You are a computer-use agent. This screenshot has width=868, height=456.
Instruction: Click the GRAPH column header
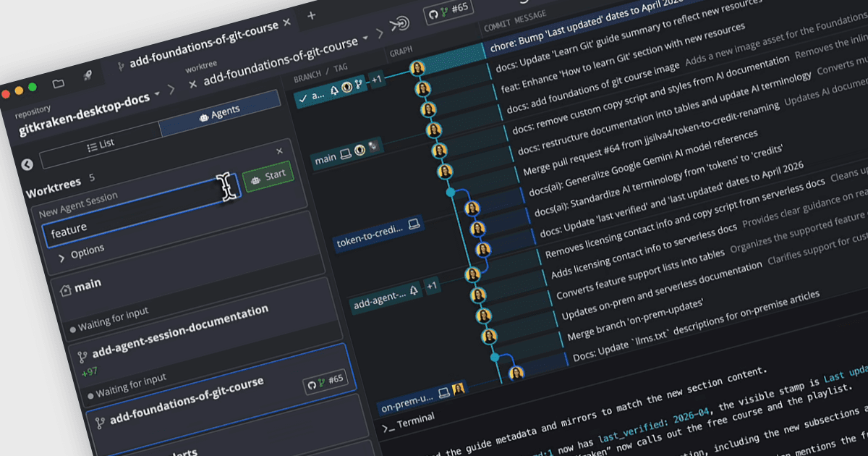[x=401, y=52]
